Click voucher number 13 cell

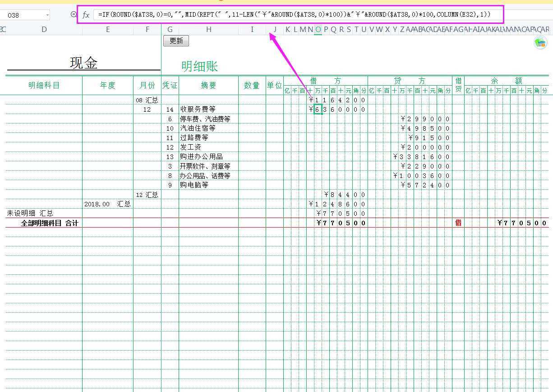(x=170, y=157)
